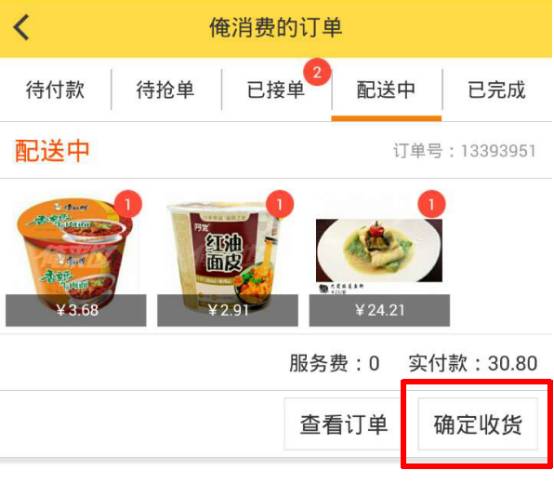Click the ¥24.21 price label
Viewport: 554px width, 483px height.
coord(379,310)
